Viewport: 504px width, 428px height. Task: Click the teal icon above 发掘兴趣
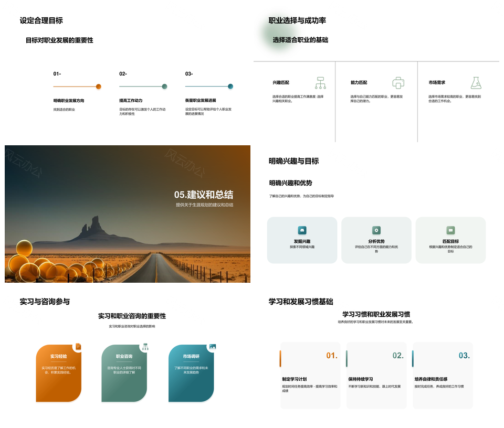pos(302,230)
